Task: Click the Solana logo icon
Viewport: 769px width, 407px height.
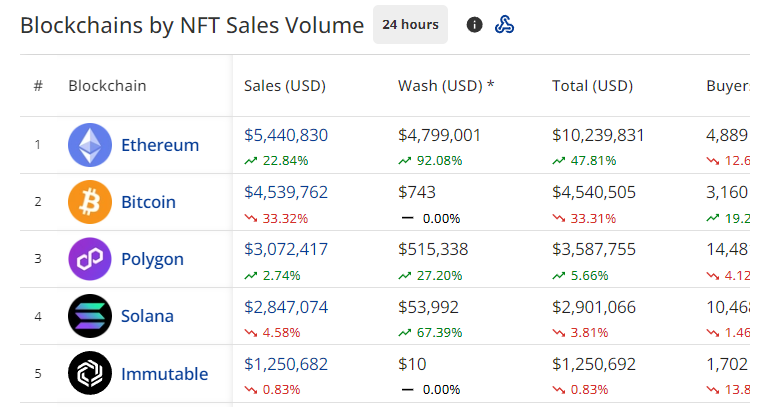Action: tap(90, 316)
